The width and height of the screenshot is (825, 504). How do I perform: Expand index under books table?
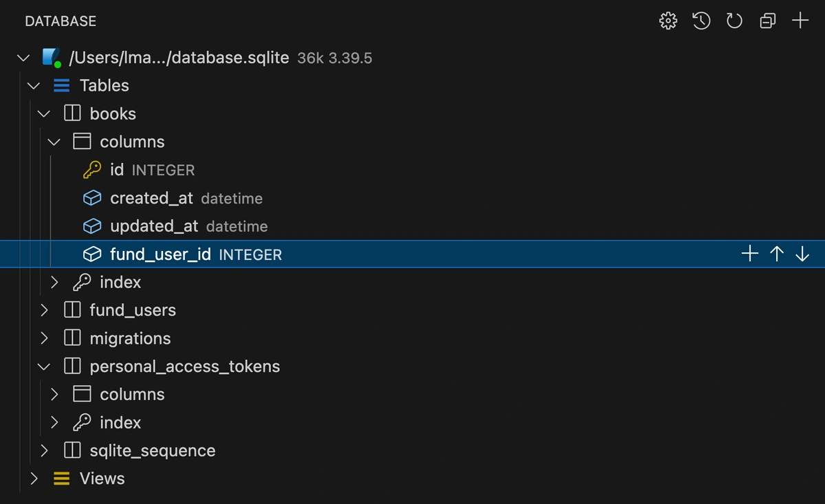click(55, 282)
